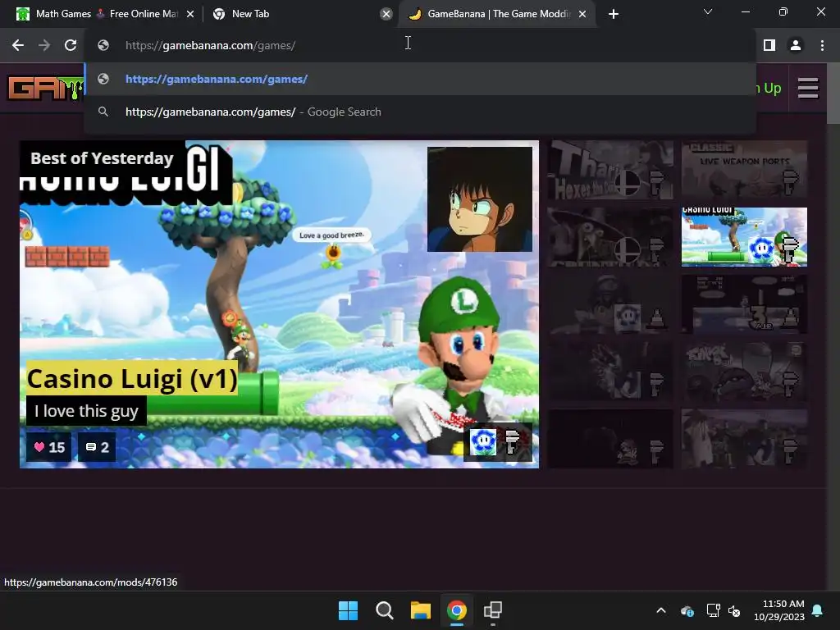Close the New Tab tab
840x630 pixels.
click(386, 14)
